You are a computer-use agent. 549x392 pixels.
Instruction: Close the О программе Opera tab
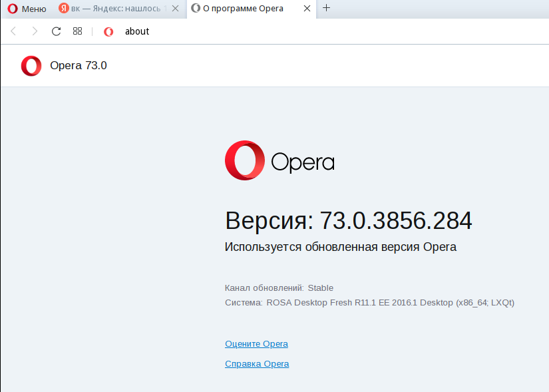307,9
